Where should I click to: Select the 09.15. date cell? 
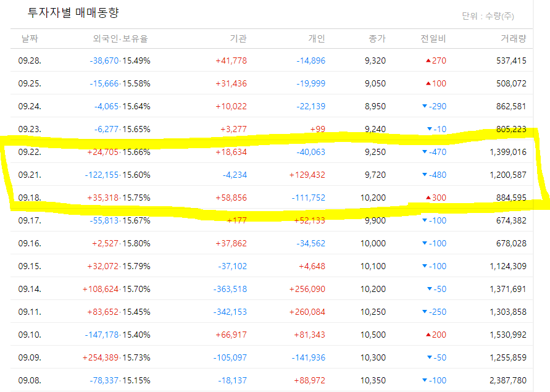click(30, 266)
